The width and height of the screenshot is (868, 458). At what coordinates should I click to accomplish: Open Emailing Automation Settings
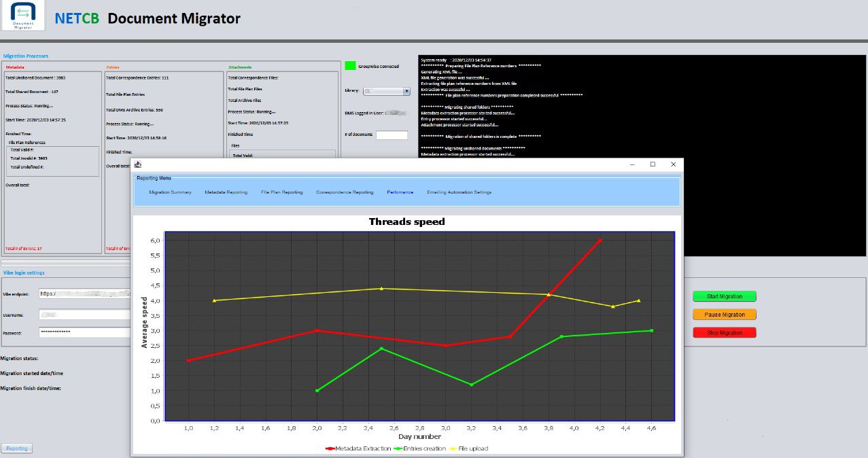click(x=459, y=192)
